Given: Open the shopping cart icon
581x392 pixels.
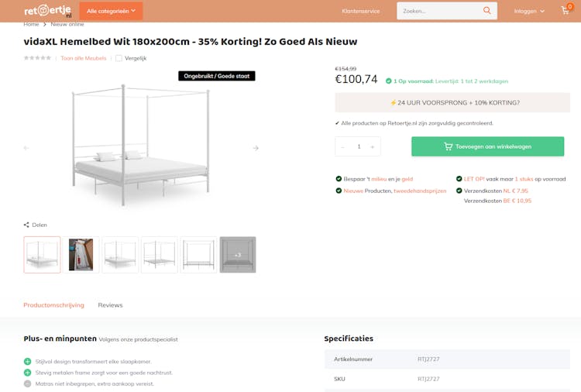Looking at the screenshot, I should [566, 11].
